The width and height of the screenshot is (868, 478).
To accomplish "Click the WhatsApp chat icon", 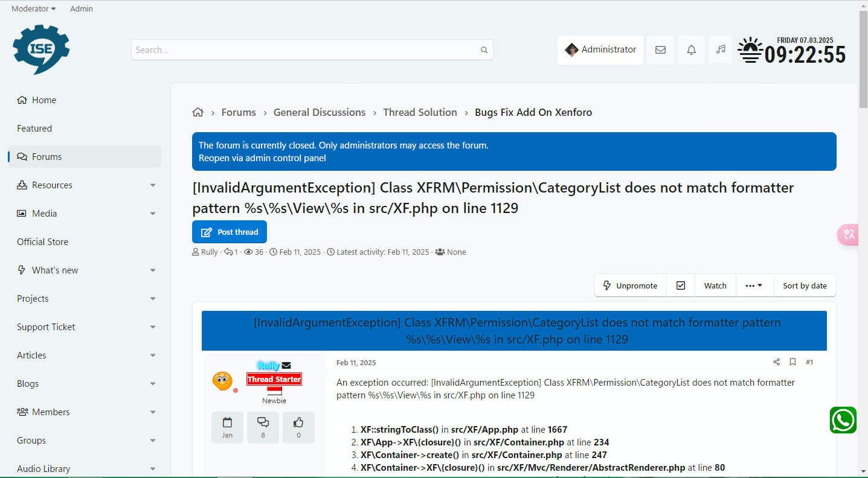I will 843,420.
